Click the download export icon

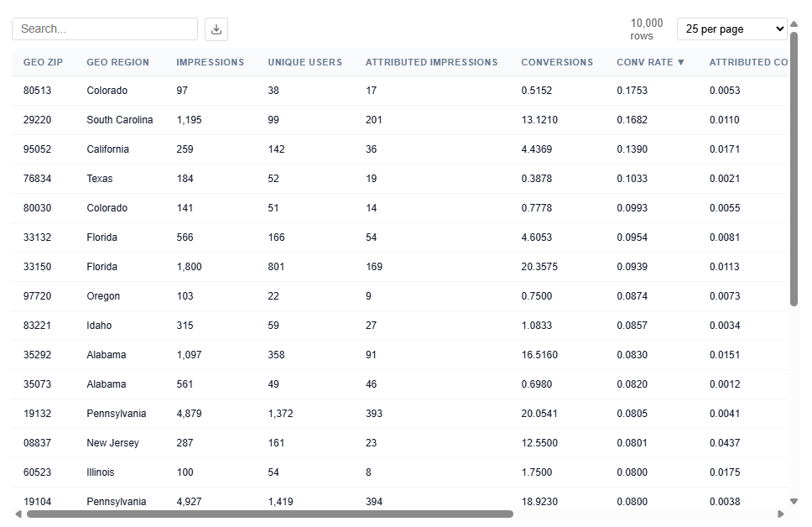coord(216,29)
